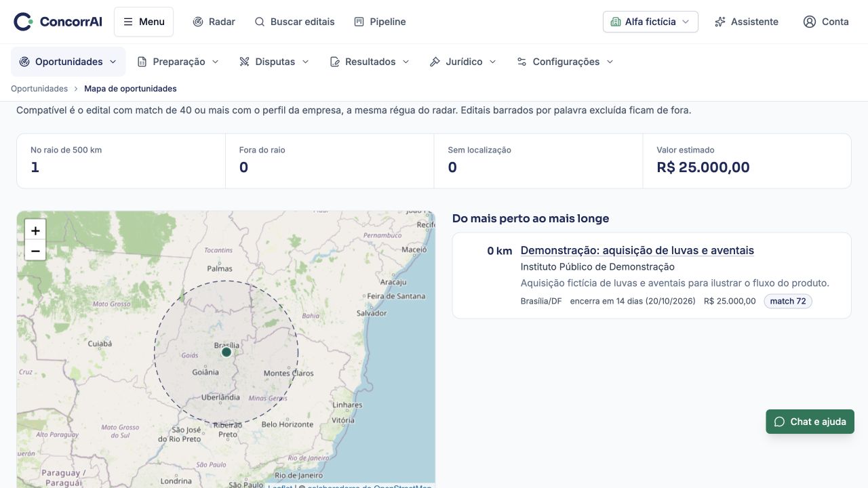Image resolution: width=868 pixels, height=488 pixels.
Task: Click the chat bubble icon
Action: pyautogui.click(x=780, y=422)
